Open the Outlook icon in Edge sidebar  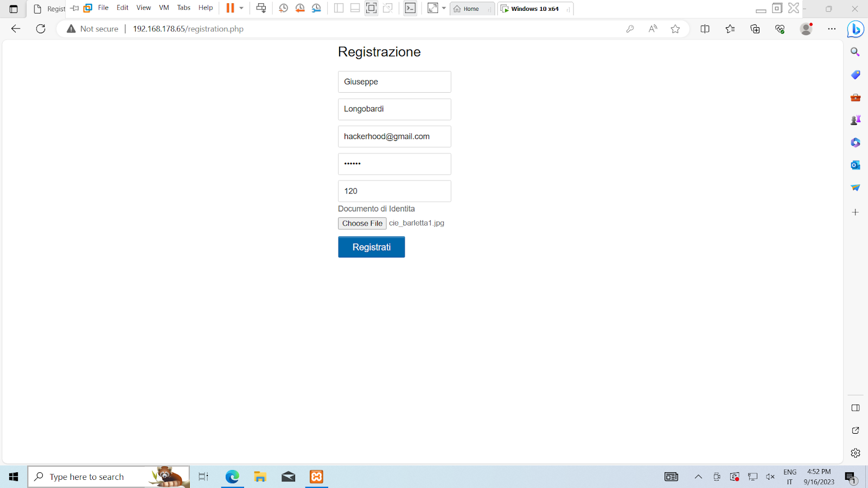(x=856, y=165)
